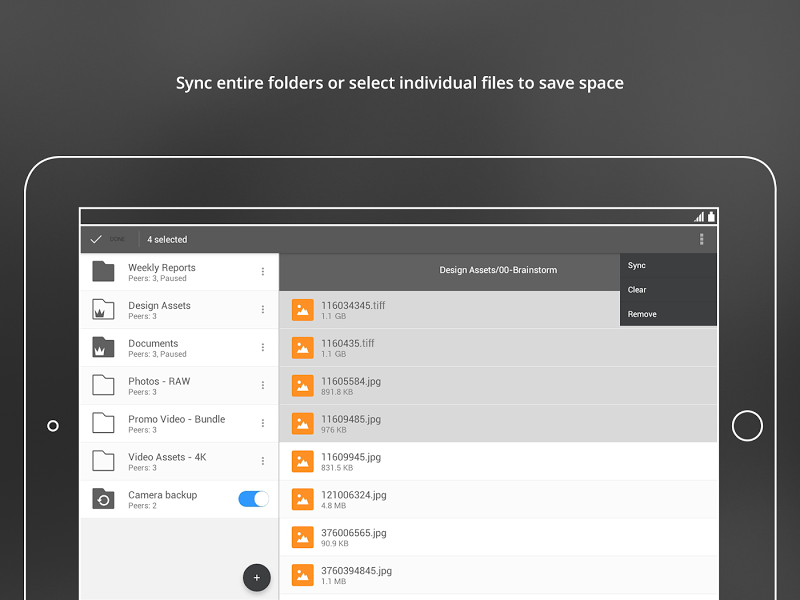The height and width of the screenshot is (600, 800).
Task: Open the Documents folder name
Action: click(153, 343)
